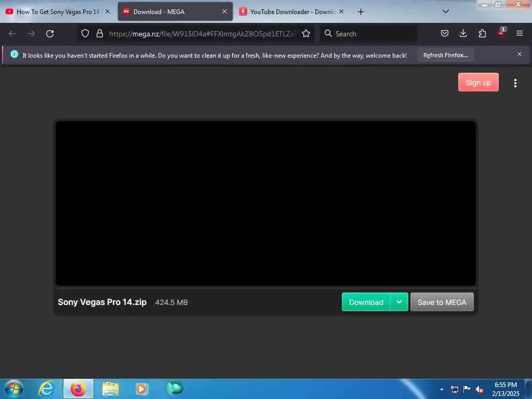Open Windows Explorer folder from taskbar

[111, 389]
